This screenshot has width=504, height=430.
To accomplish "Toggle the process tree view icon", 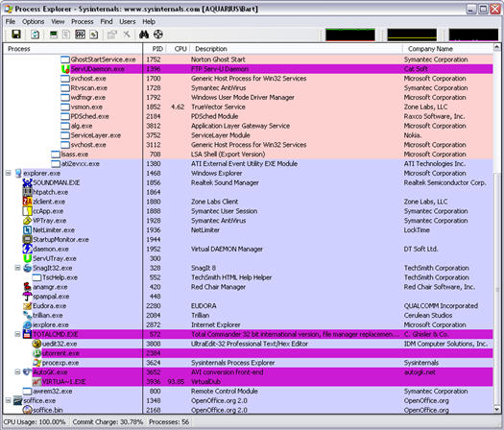I will click(66, 34).
